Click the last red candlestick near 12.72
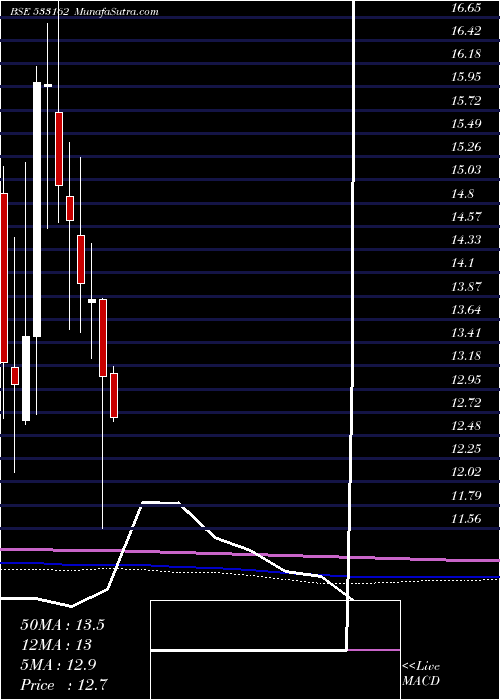The height and width of the screenshot is (700, 500). [114, 396]
